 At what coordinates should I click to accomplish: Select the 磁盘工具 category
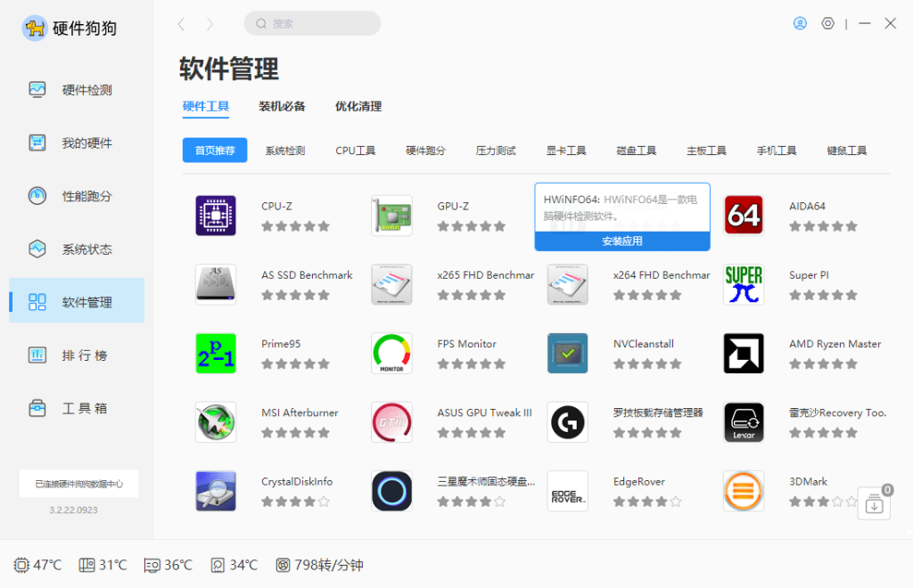(636, 151)
